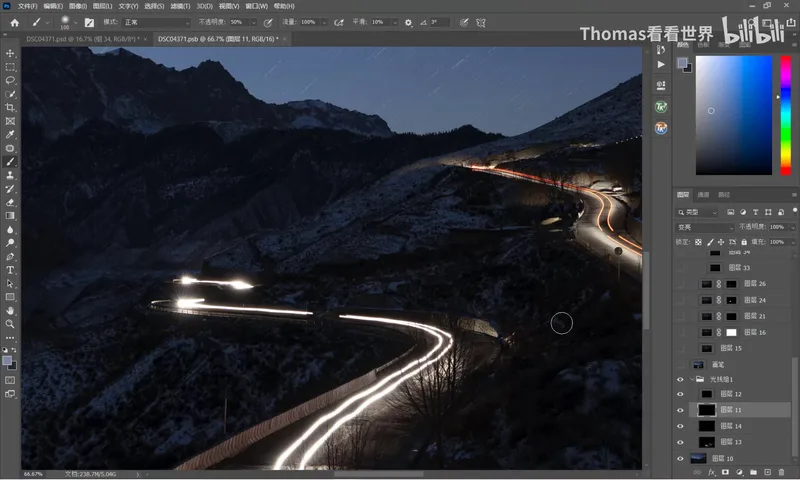Toggle lock all padlock icon
This screenshot has height=480, width=800.
[744, 242]
